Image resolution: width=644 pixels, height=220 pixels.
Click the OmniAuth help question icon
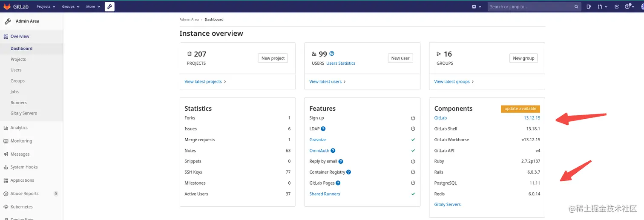333,151
